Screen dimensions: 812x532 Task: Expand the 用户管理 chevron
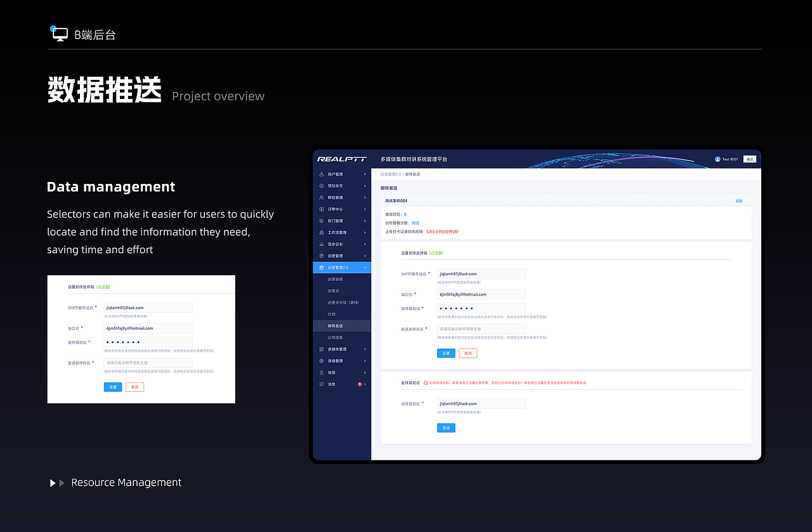365,174
